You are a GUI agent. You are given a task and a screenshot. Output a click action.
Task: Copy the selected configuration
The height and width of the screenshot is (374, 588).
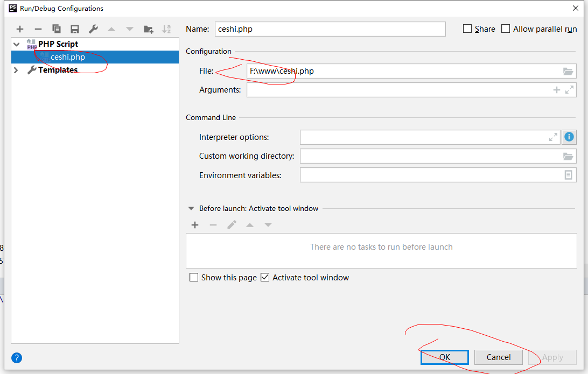click(56, 29)
